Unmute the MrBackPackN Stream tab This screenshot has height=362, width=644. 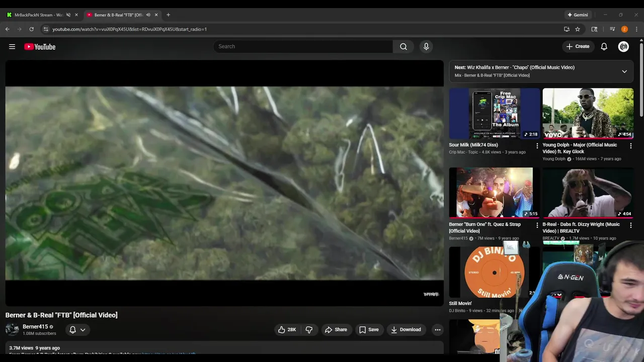(68, 15)
